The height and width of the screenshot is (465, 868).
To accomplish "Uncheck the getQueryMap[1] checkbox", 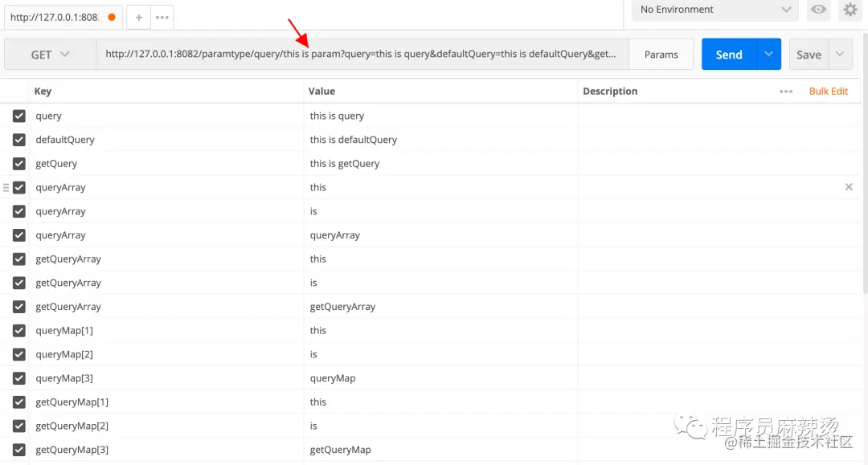I will click(x=18, y=402).
